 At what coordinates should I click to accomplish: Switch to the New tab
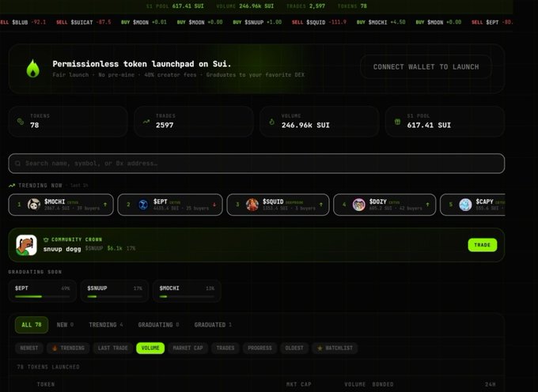[65, 325]
